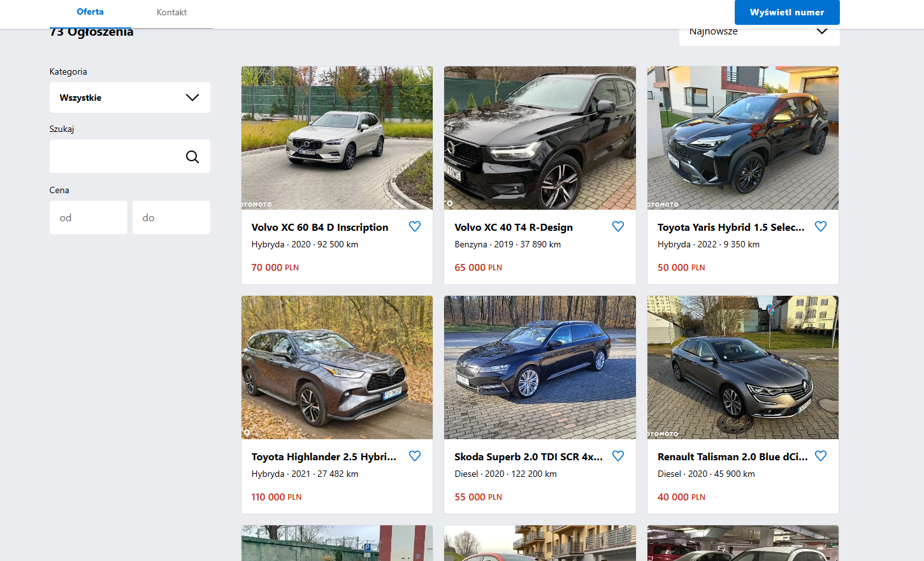Image resolution: width=924 pixels, height=561 pixels.
Task: Click the 50 000 PLN price
Action: 681,268
